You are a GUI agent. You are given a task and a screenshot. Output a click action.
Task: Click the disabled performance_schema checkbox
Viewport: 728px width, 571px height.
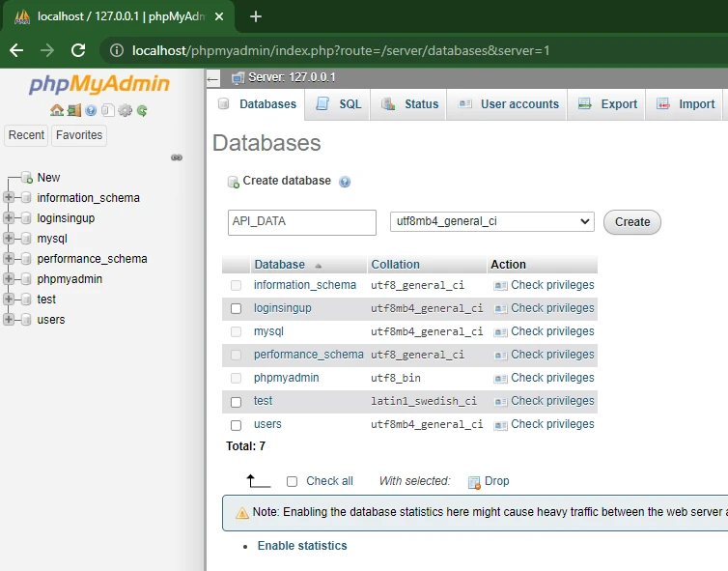click(236, 355)
